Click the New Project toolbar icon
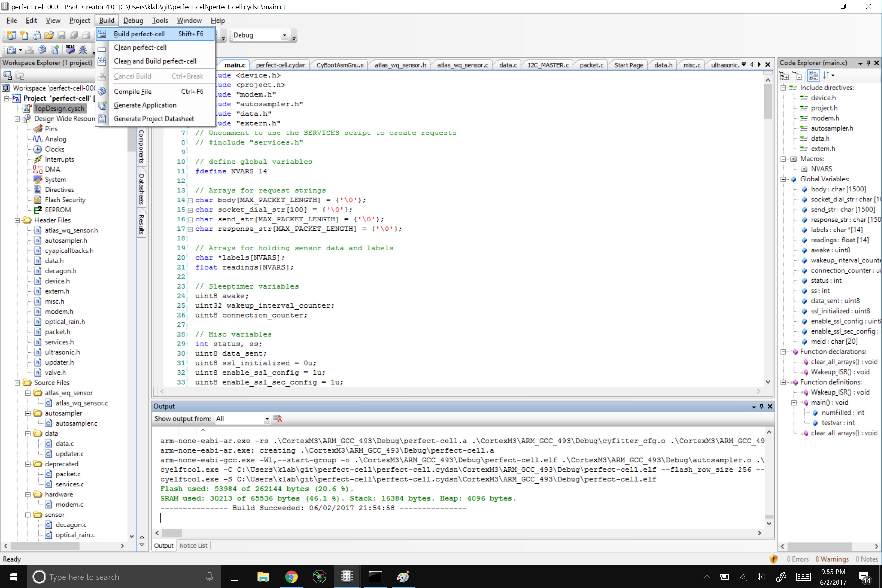 (12, 35)
